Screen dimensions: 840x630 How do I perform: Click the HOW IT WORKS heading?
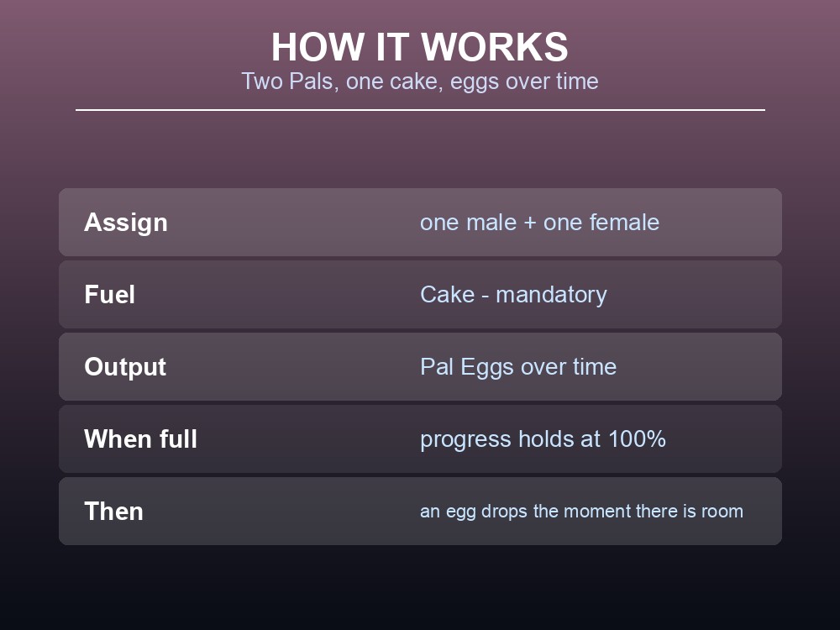419,47
